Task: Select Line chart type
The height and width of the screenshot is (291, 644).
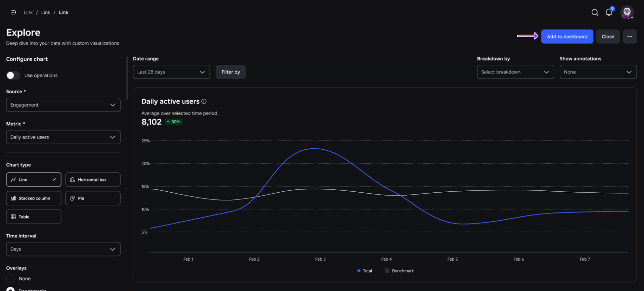Action: click(x=34, y=180)
